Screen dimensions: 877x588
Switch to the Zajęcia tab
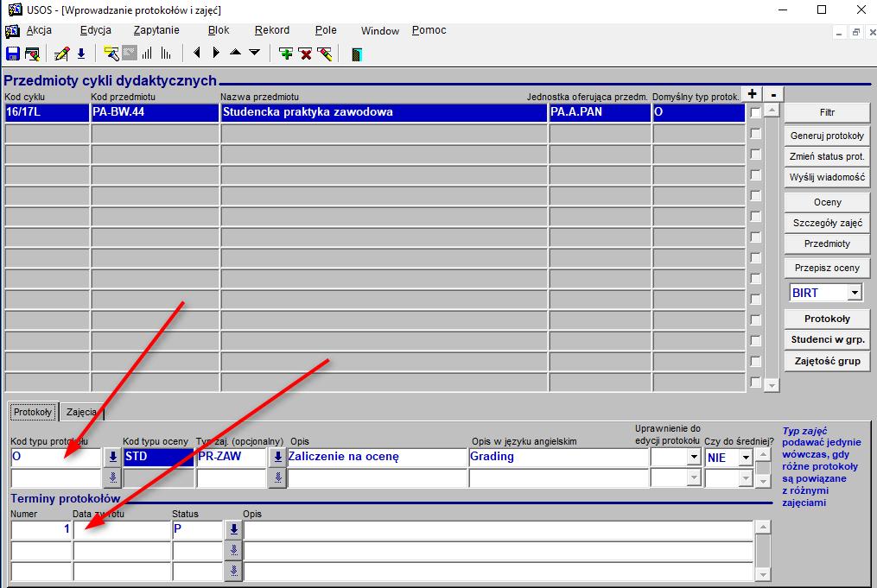(82, 412)
